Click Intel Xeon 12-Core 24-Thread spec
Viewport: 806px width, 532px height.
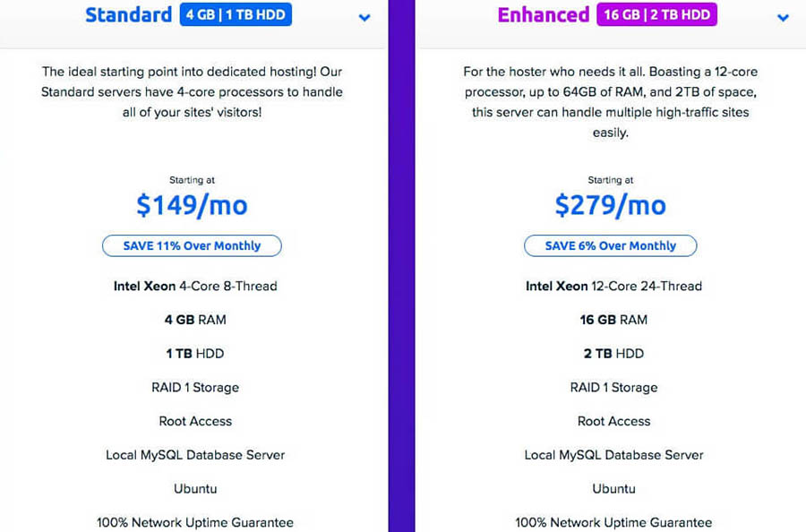click(x=613, y=287)
